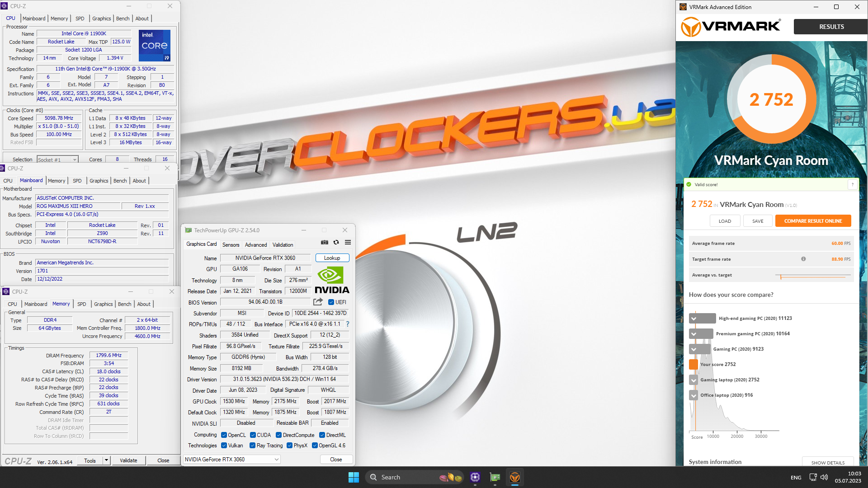The image size is (868, 488).
Task: Click the Average vs. target indicator bar
Action: 813,275
